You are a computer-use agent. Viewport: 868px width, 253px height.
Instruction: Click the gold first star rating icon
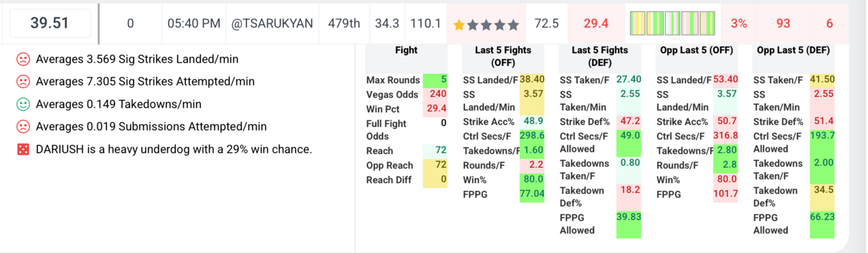click(460, 25)
